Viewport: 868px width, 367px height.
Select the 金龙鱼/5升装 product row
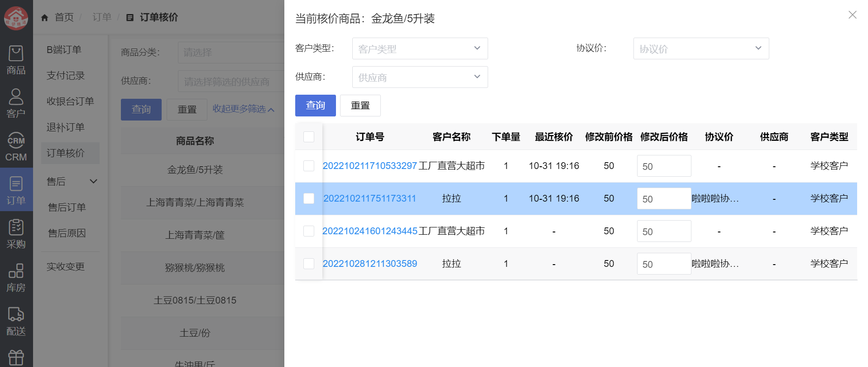pos(202,170)
